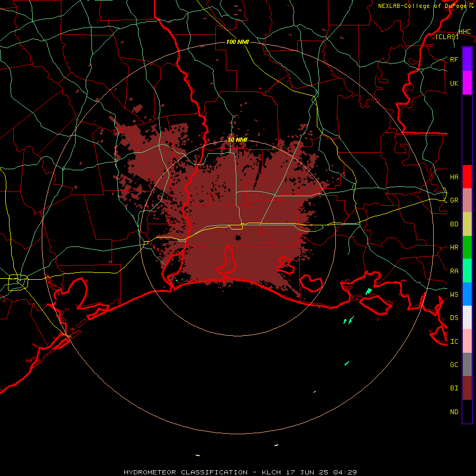The height and width of the screenshot is (476, 476).
Task: Click the magenta UK legend color swatch
Action: click(x=467, y=83)
